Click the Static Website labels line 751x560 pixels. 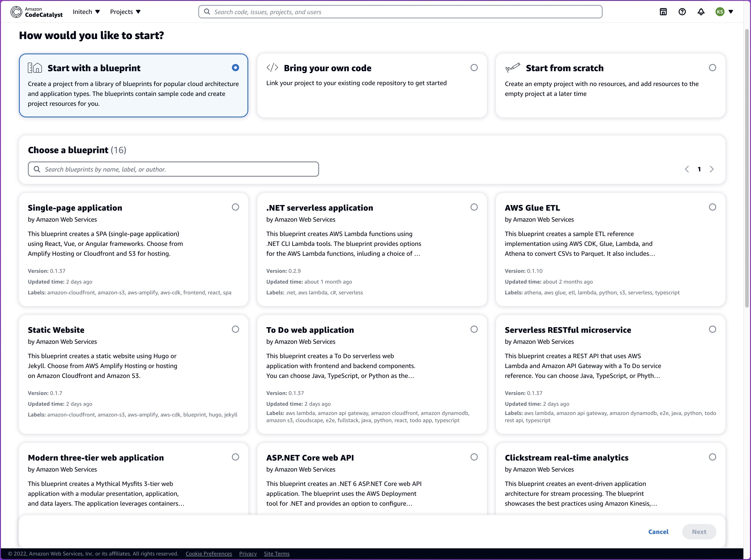(133, 414)
